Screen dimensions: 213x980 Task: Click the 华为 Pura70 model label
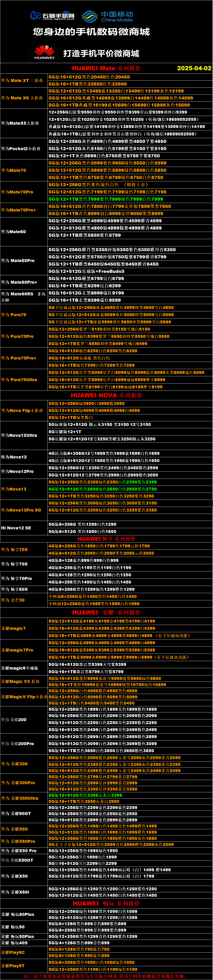[x=14, y=315]
